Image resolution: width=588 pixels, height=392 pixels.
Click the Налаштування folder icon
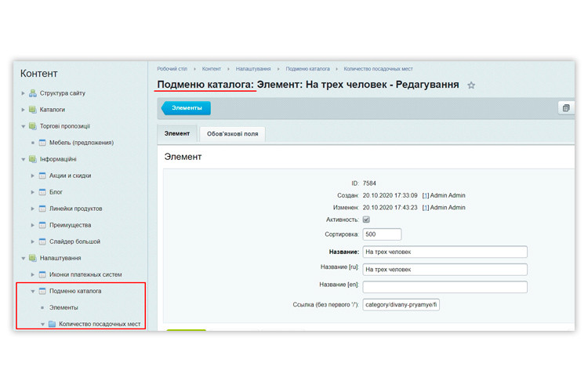33,258
